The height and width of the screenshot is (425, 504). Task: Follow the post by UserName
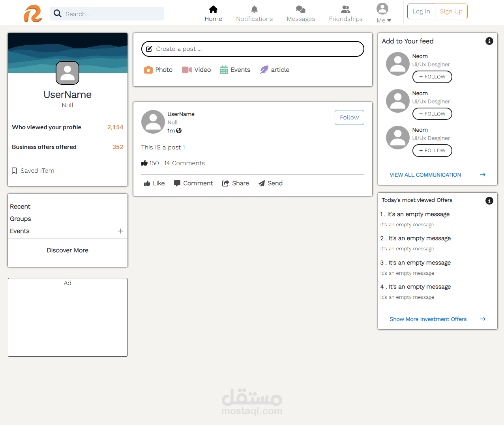(349, 117)
